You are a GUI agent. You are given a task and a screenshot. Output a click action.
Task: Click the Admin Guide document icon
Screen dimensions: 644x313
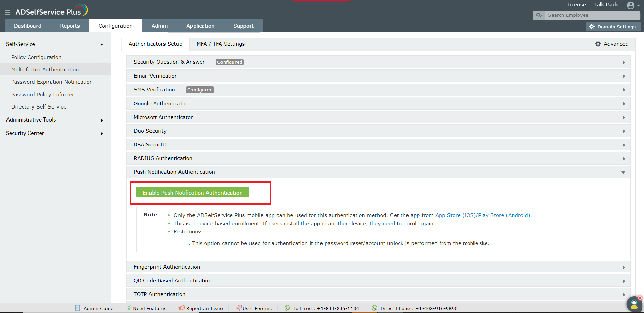pos(78,308)
